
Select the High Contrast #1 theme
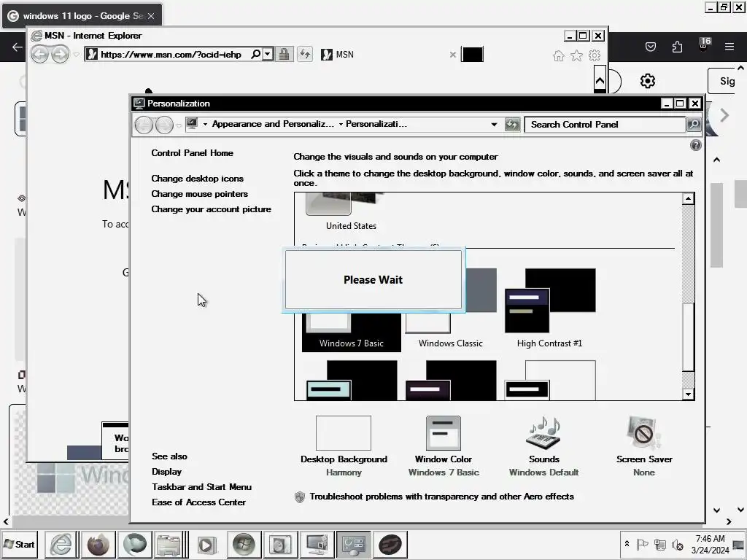tap(550, 308)
